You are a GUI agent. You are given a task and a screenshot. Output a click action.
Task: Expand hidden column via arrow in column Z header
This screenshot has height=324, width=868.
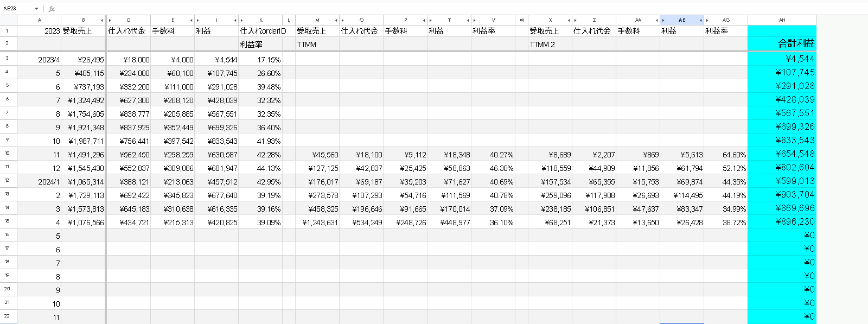tap(575, 20)
